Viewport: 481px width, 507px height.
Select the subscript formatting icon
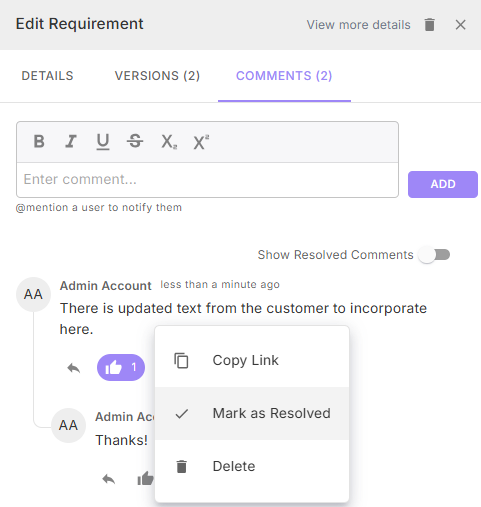click(169, 142)
